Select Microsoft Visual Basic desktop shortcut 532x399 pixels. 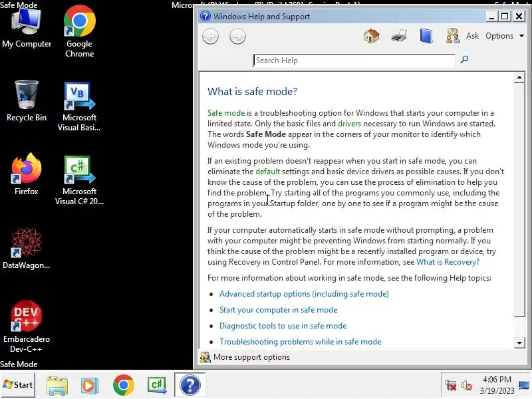pyautogui.click(x=79, y=106)
